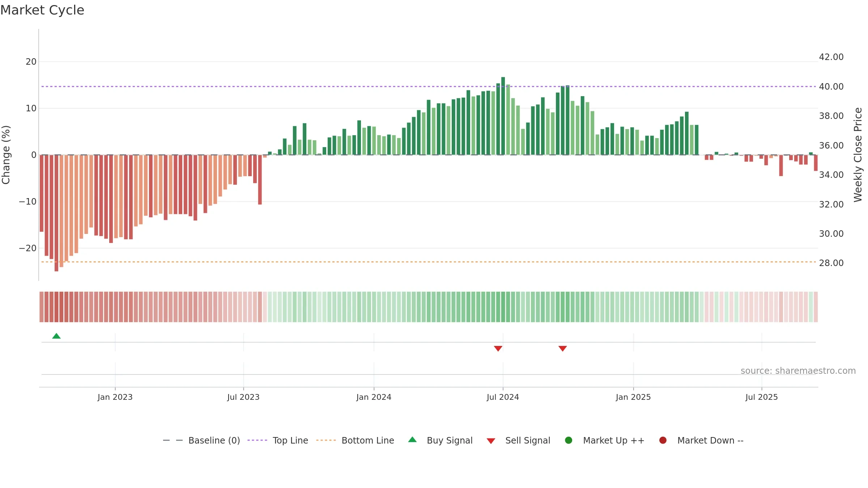Toggle the Market Up ++ legend entry

click(x=605, y=440)
